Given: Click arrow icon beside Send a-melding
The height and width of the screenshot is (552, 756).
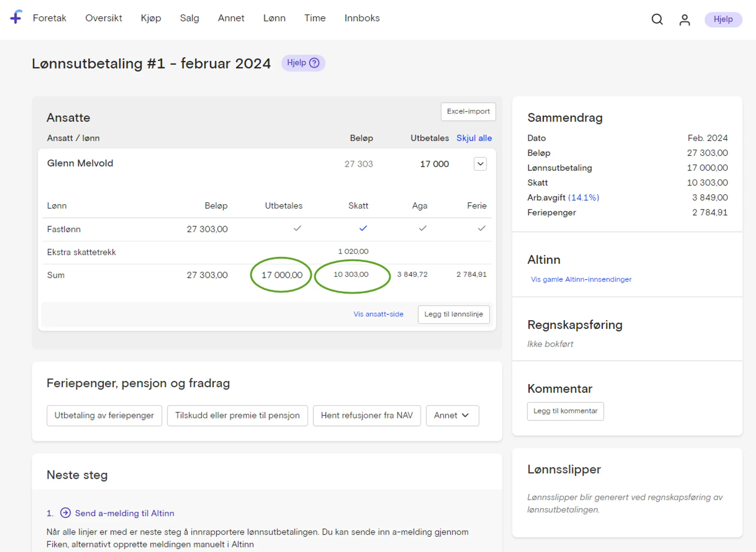Looking at the screenshot, I should (65, 513).
